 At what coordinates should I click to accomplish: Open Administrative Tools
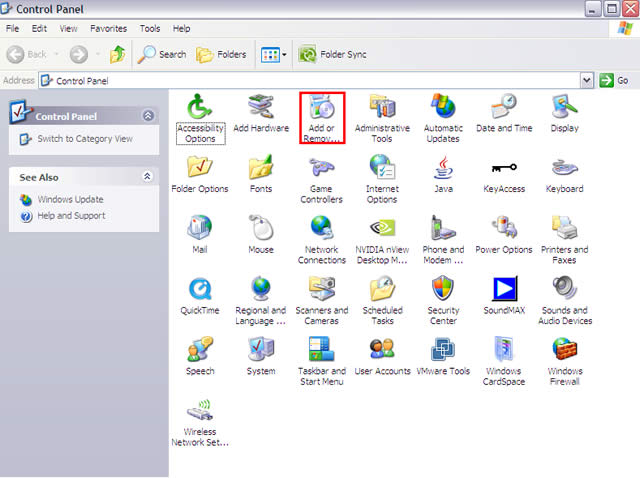click(x=382, y=118)
